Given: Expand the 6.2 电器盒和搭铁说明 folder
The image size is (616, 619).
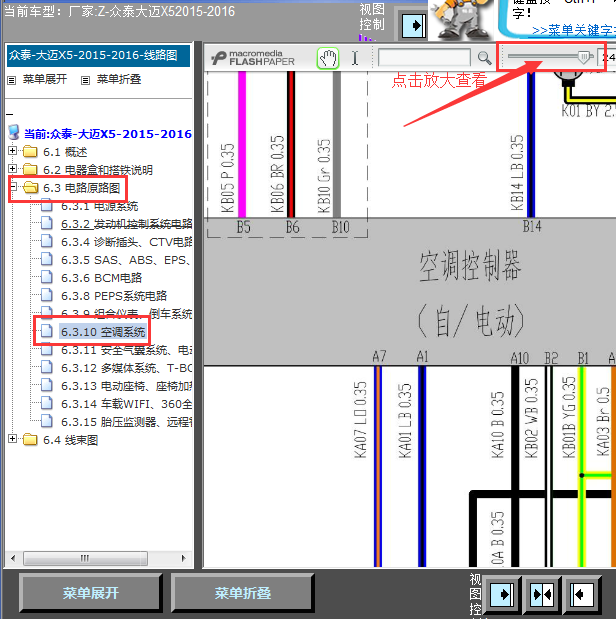Looking at the screenshot, I should coord(12,169).
